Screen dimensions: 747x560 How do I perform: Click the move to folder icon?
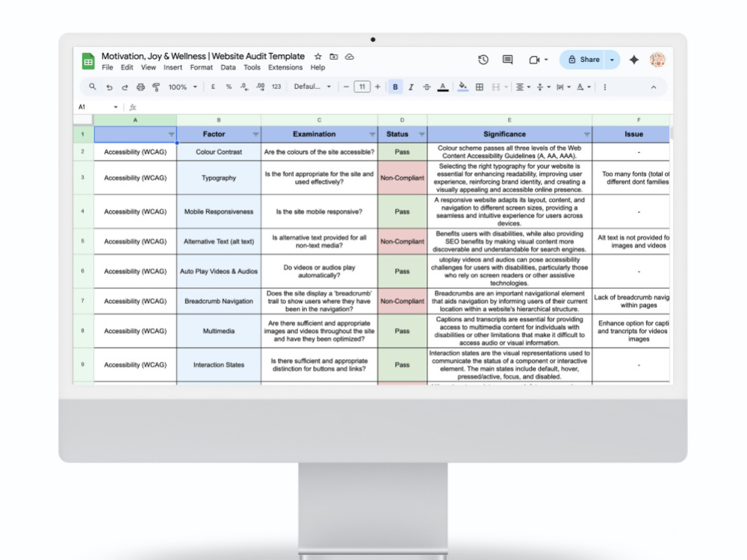coord(333,57)
